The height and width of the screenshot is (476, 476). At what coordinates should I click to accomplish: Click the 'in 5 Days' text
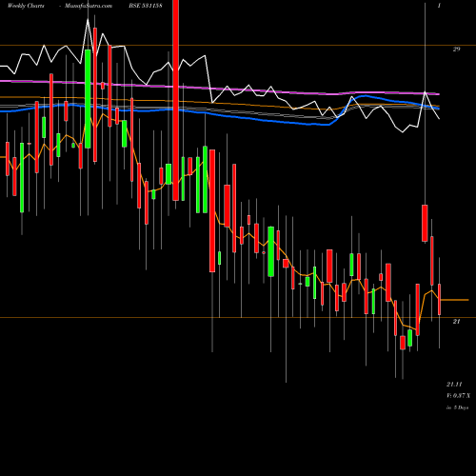[457, 407]
